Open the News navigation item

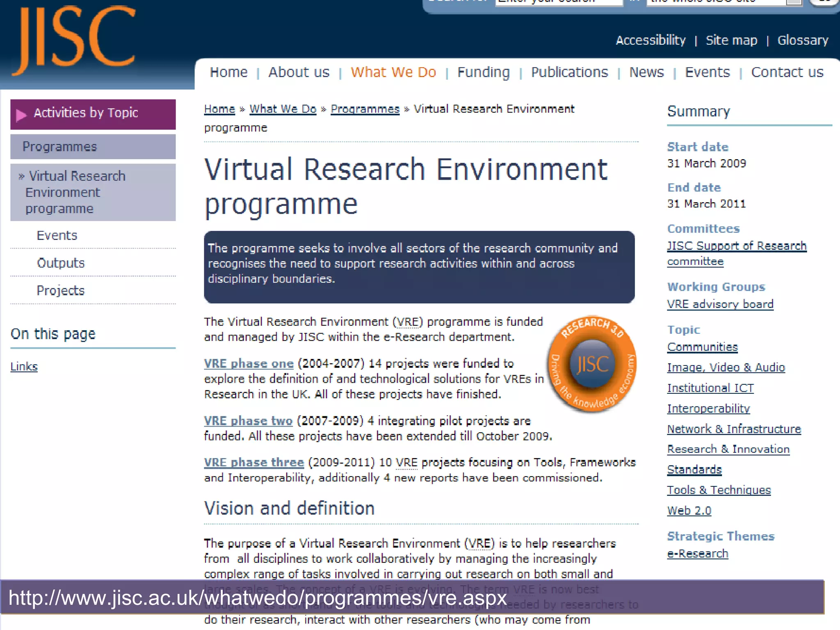point(646,72)
